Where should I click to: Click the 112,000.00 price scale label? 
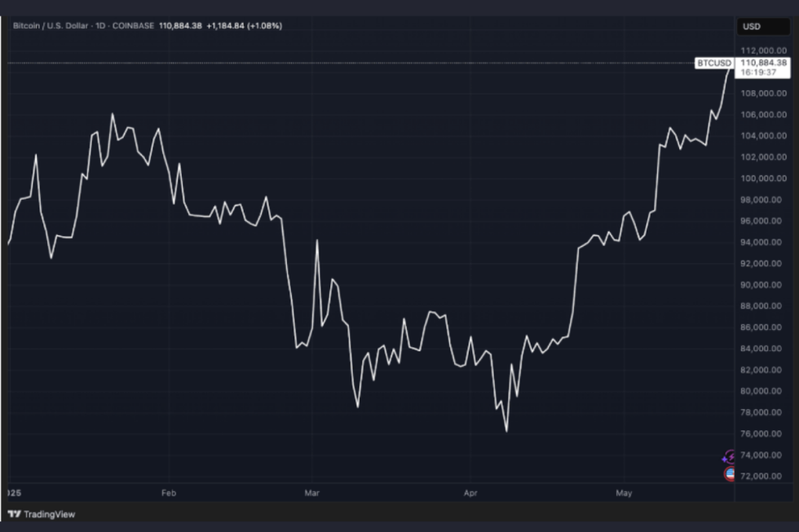point(763,51)
